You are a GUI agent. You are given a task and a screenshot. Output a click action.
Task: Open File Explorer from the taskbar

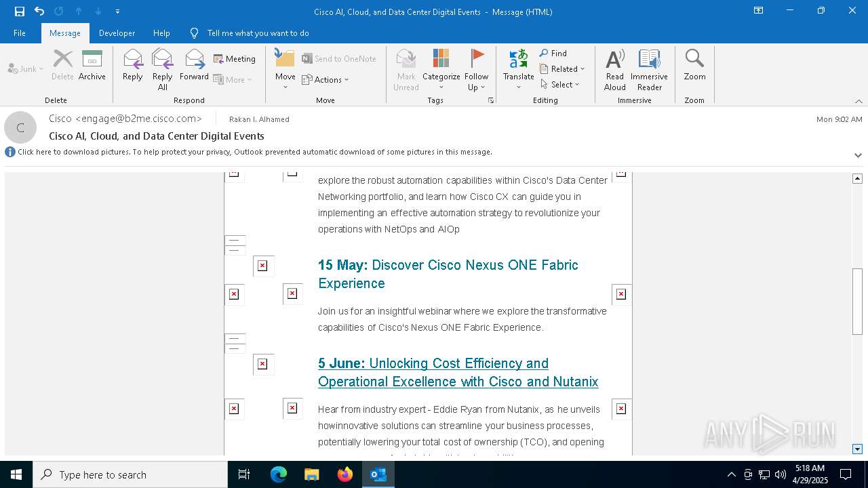(x=311, y=474)
